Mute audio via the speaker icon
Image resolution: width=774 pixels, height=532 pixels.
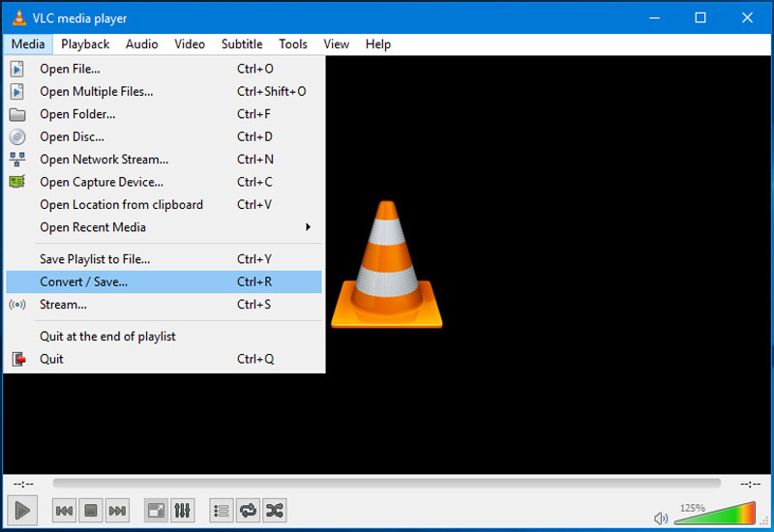click(x=661, y=517)
